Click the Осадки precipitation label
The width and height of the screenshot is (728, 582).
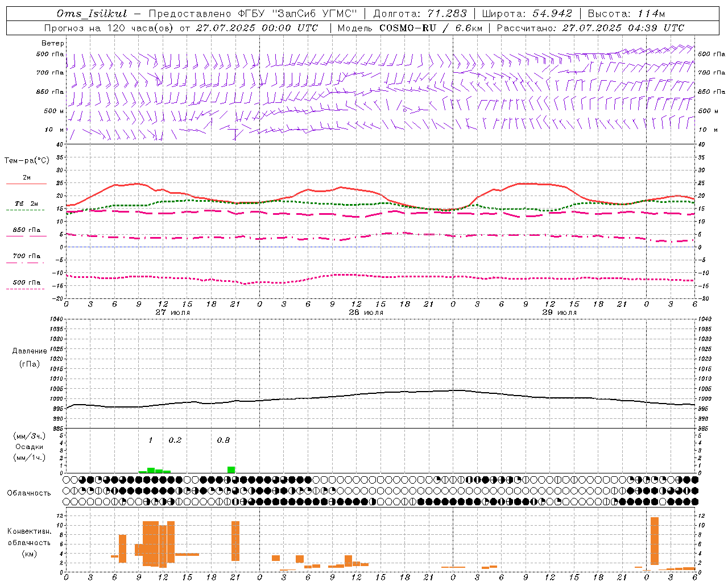coord(29,447)
